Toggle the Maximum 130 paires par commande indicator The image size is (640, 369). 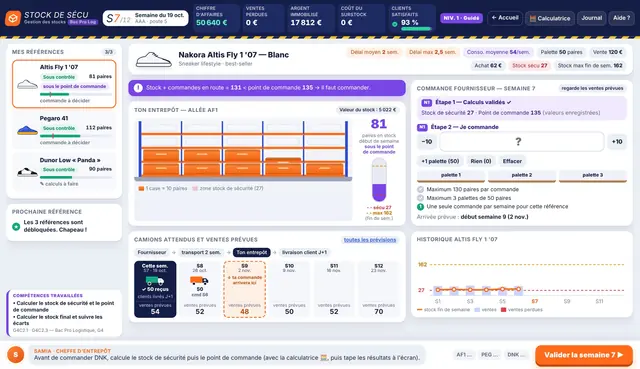420,189
